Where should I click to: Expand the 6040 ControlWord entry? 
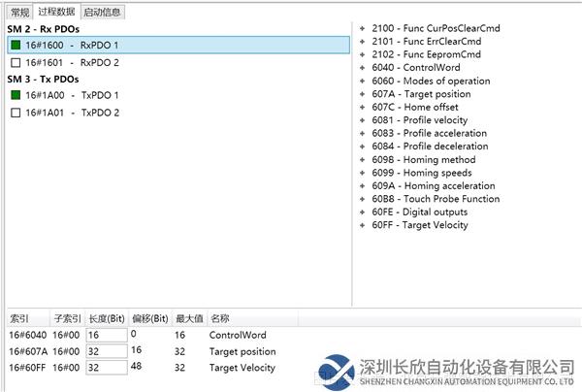point(363,68)
